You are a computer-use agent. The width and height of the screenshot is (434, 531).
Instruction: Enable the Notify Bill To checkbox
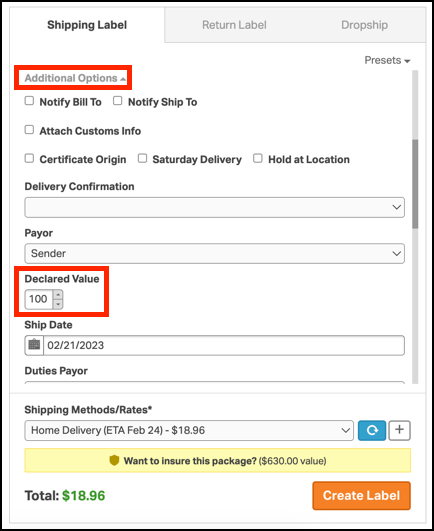(x=29, y=101)
